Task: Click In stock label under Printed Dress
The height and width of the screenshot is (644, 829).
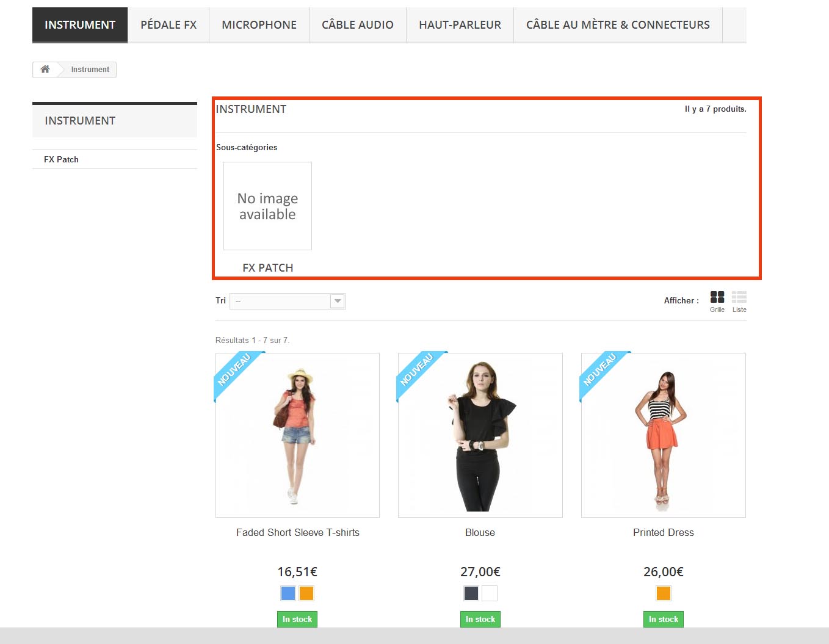Action: tap(664, 619)
